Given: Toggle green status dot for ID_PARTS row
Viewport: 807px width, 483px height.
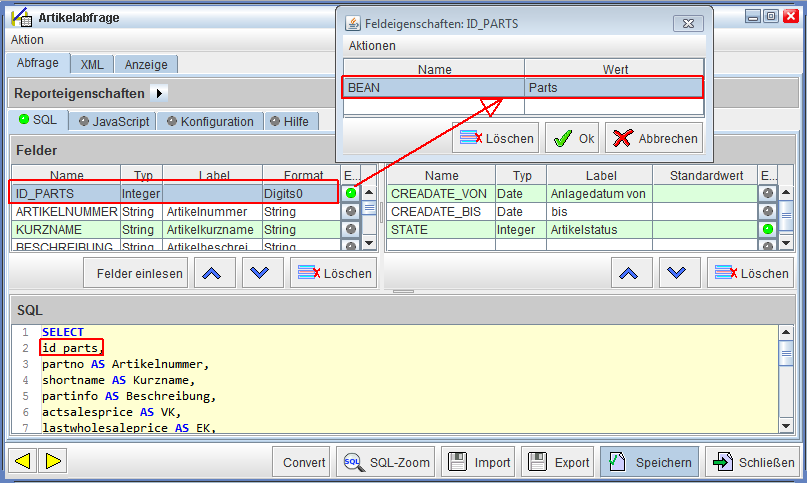Looking at the screenshot, I should tap(350, 193).
